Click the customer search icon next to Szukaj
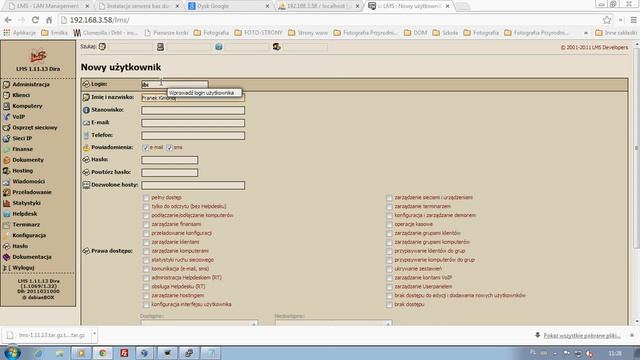The image size is (640, 360). point(102,47)
